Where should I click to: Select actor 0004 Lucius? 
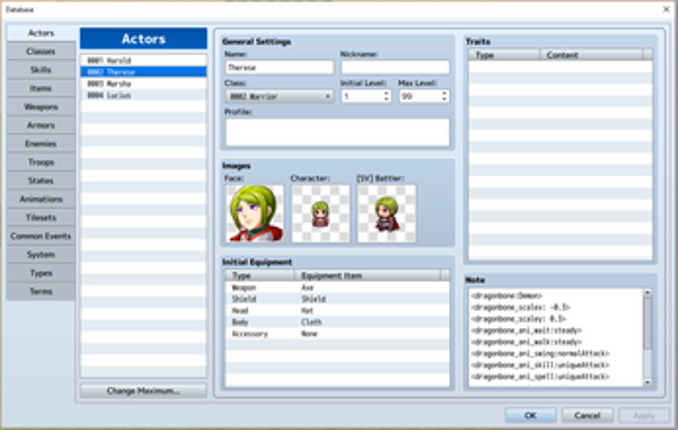click(x=144, y=95)
